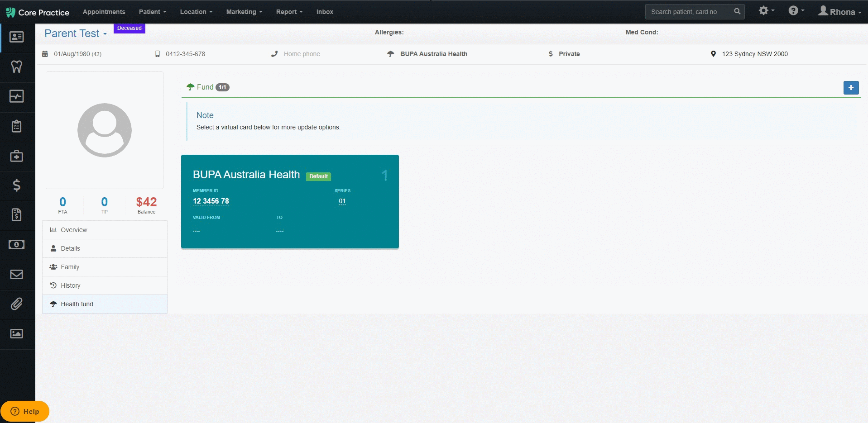Open the help question mark menu
The height and width of the screenshot is (423, 868).
click(x=796, y=10)
